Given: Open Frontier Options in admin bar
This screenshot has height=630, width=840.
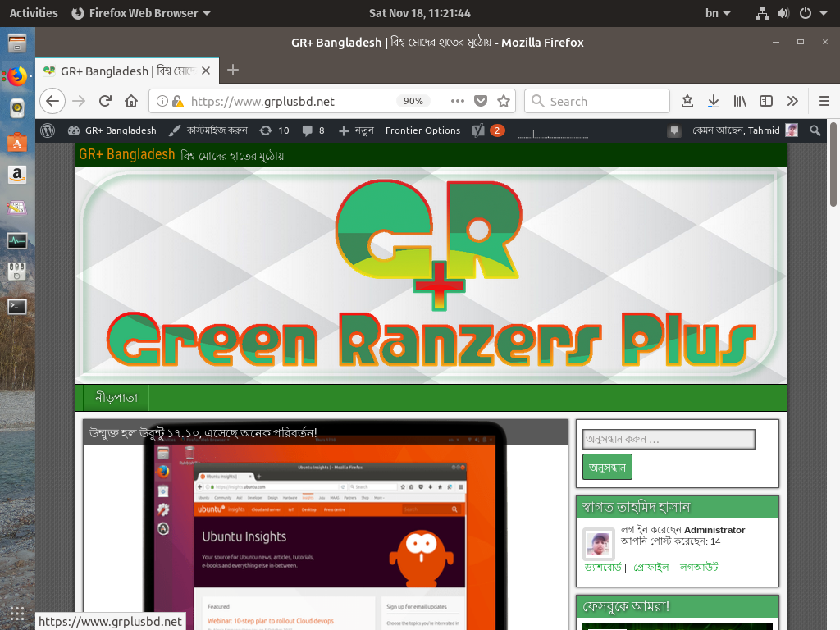Looking at the screenshot, I should [422, 130].
